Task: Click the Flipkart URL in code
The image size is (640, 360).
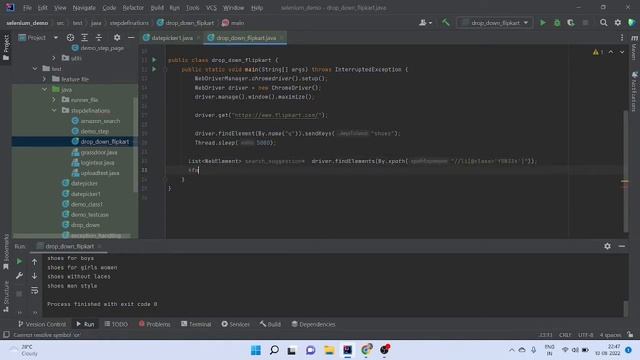Action: 277,115
